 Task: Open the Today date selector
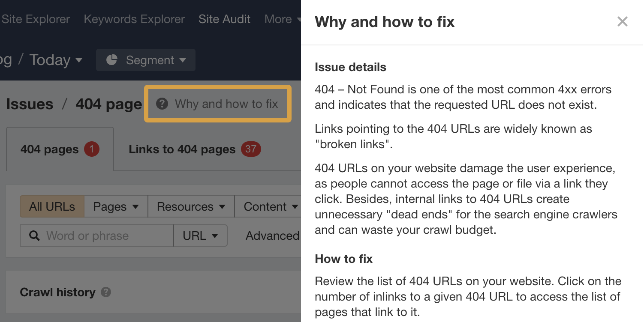point(56,60)
